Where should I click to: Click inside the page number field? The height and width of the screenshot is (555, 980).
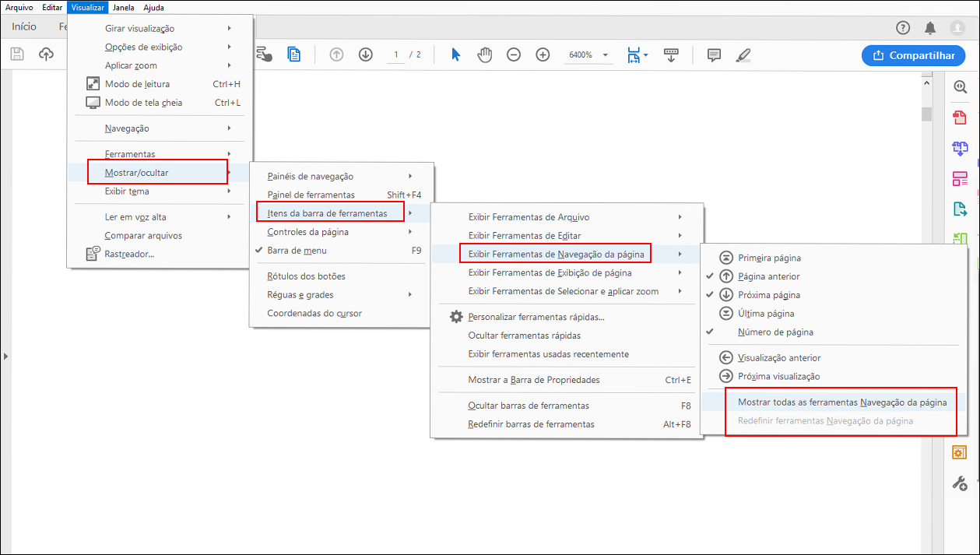(x=395, y=54)
